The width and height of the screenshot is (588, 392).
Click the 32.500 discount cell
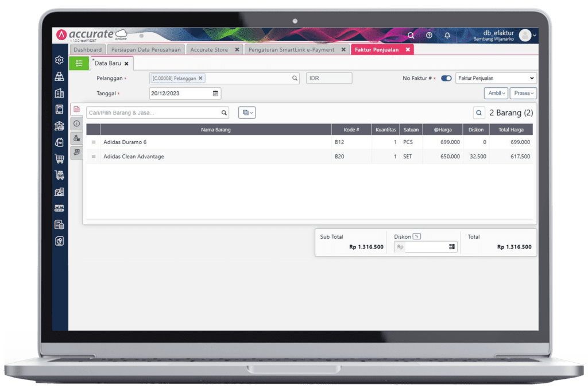[476, 157]
